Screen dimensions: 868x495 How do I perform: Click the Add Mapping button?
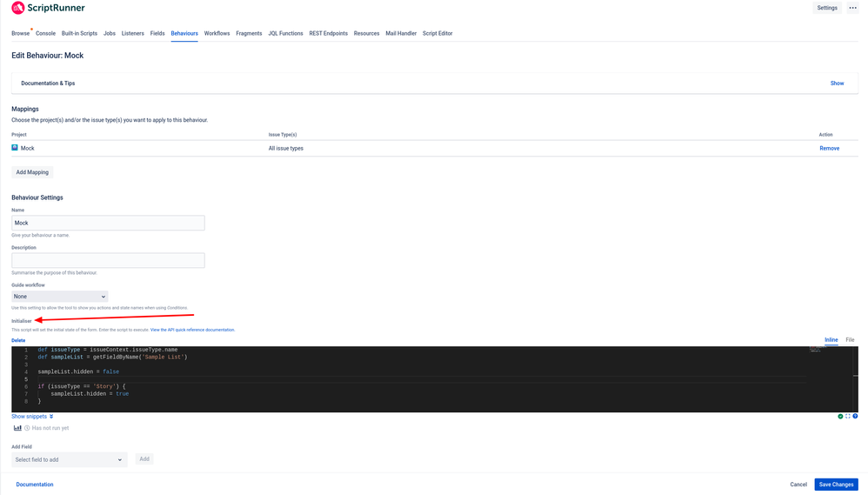[x=32, y=172]
